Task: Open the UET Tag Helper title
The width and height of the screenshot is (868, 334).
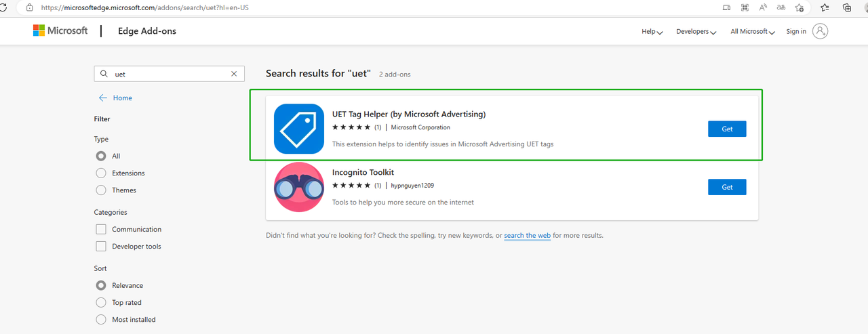Action: (409, 114)
